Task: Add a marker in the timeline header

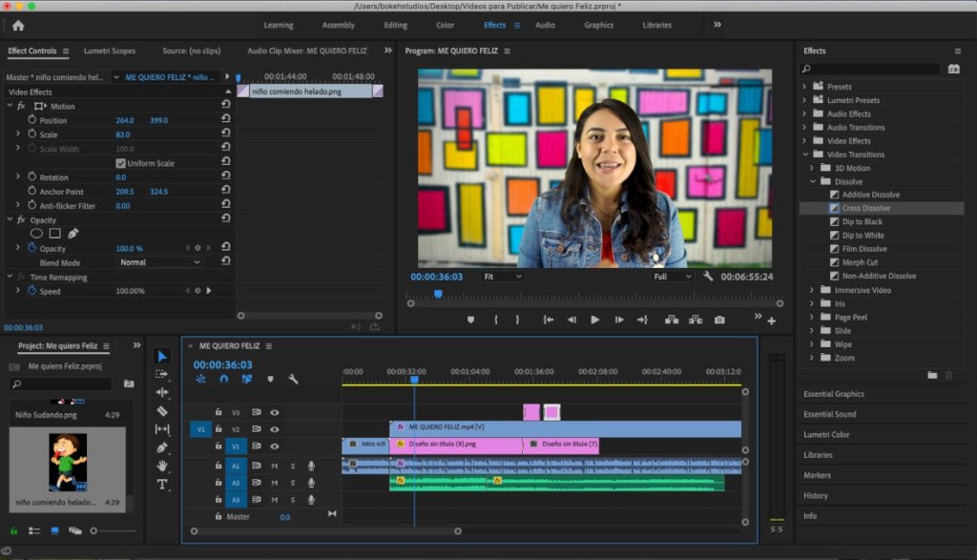Action: click(x=270, y=379)
